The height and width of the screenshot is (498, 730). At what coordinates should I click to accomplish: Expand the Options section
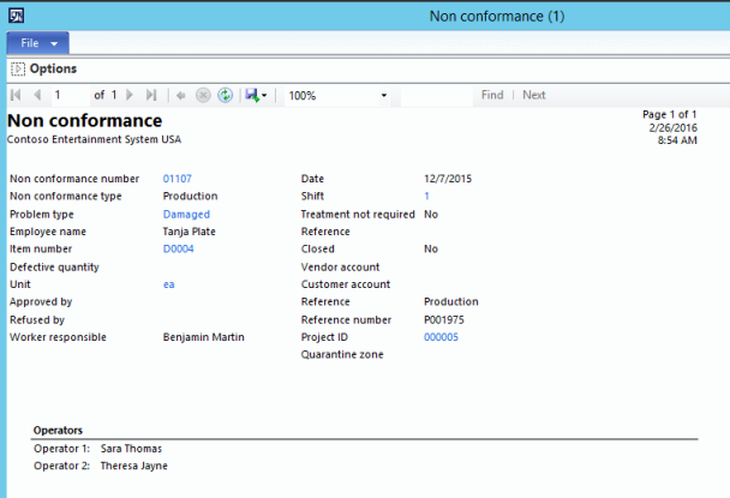point(18,69)
